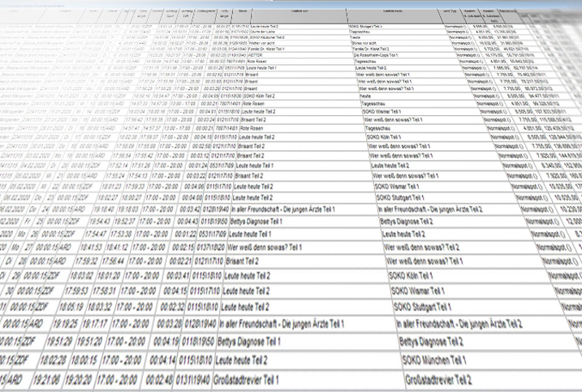This screenshot has height=392, width=582.
Task: Select the time cell 19:18:40
Action: pos(104,209)
